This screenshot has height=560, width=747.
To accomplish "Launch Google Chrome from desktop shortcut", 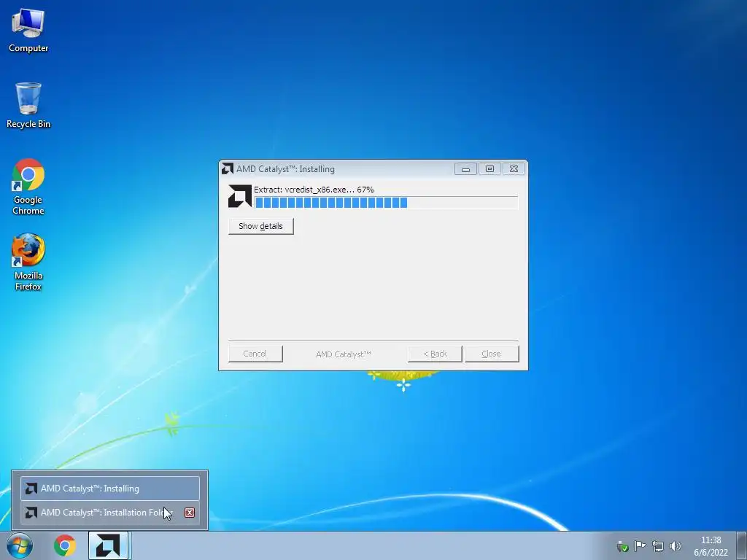I will 28,187.
